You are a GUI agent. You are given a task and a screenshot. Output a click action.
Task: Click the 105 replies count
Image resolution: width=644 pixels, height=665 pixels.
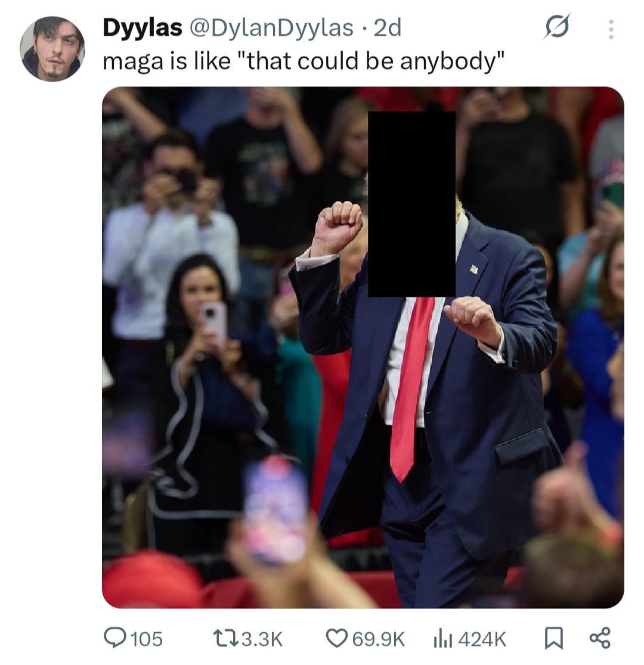tap(147, 639)
